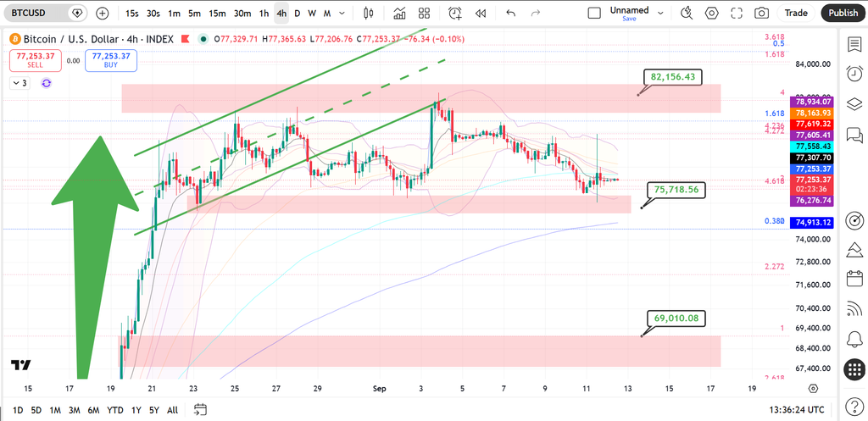Open the time axis settings gear
Image resolution: width=868 pixels, height=421 pixels.
[813, 388]
